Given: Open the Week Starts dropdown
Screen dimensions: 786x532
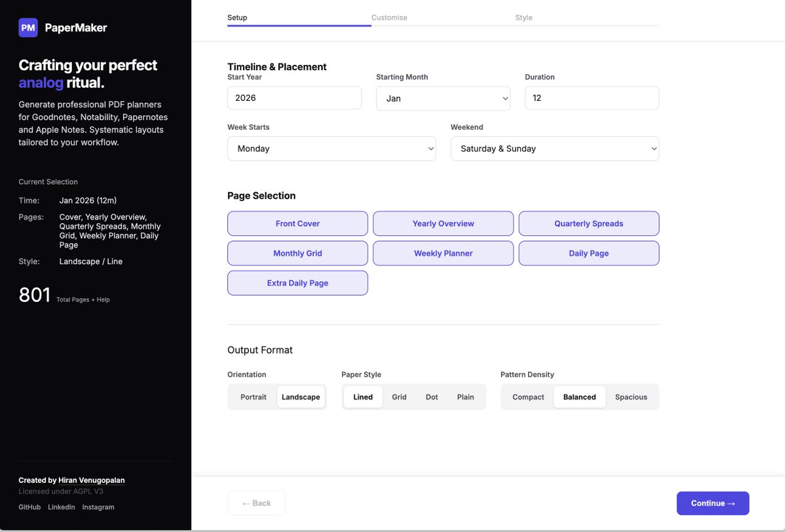Looking at the screenshot, I should (331, 149).
